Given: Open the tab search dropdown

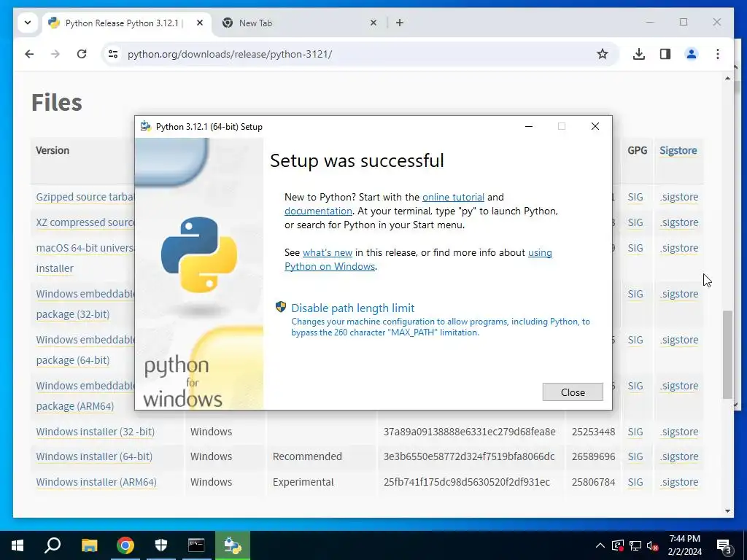Looking at the screenshot, I should click(28, 23).
